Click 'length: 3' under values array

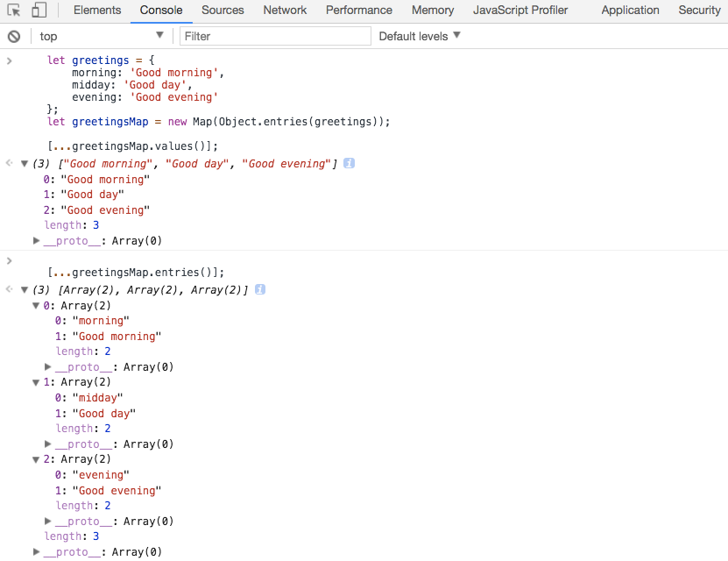pos(72,225)
